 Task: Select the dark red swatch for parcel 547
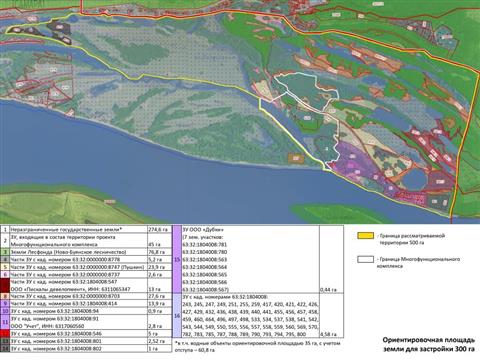tap(5, 285)
